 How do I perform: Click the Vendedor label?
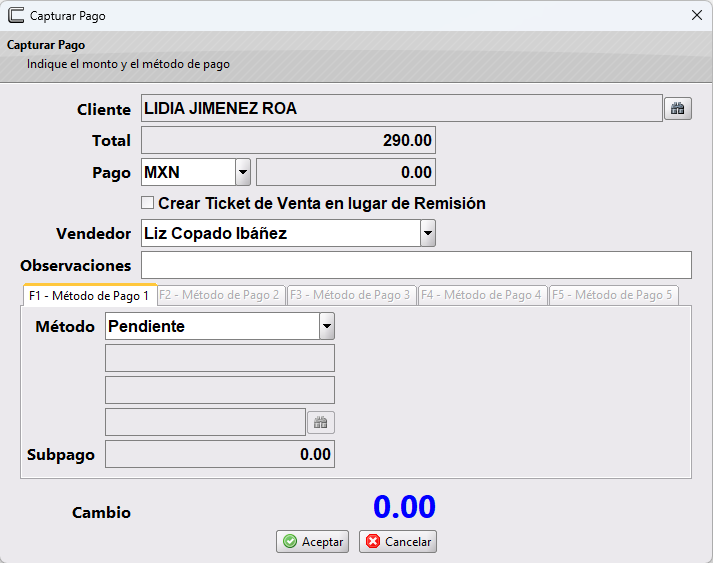94,234
